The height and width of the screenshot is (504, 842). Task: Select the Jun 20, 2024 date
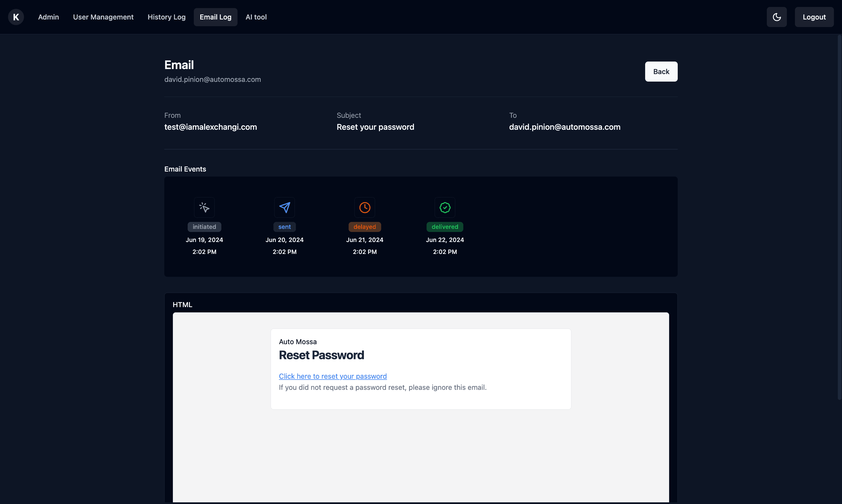coord(285,240)
